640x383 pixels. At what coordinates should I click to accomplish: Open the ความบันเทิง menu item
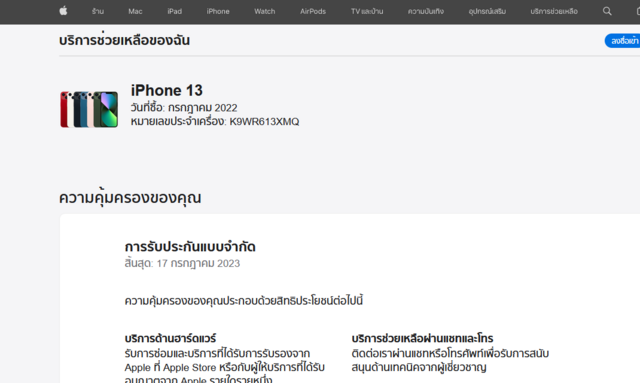point(426,11)
